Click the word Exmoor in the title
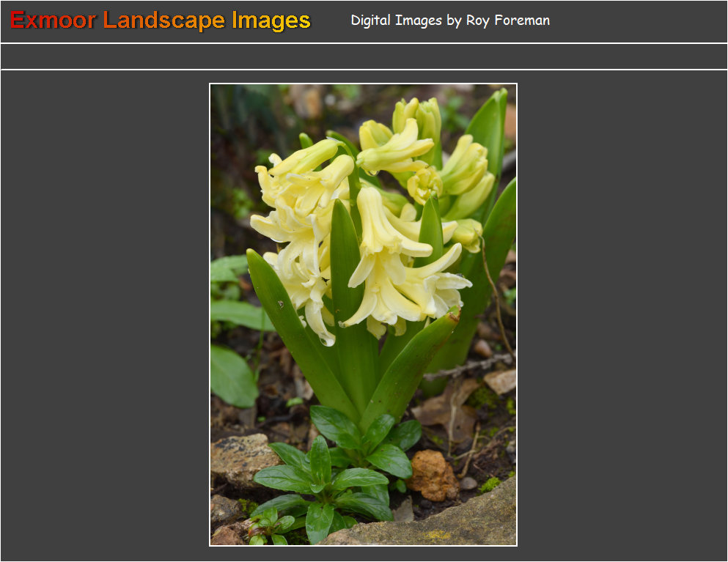This screenshot has width=728, height=562. 53,21
